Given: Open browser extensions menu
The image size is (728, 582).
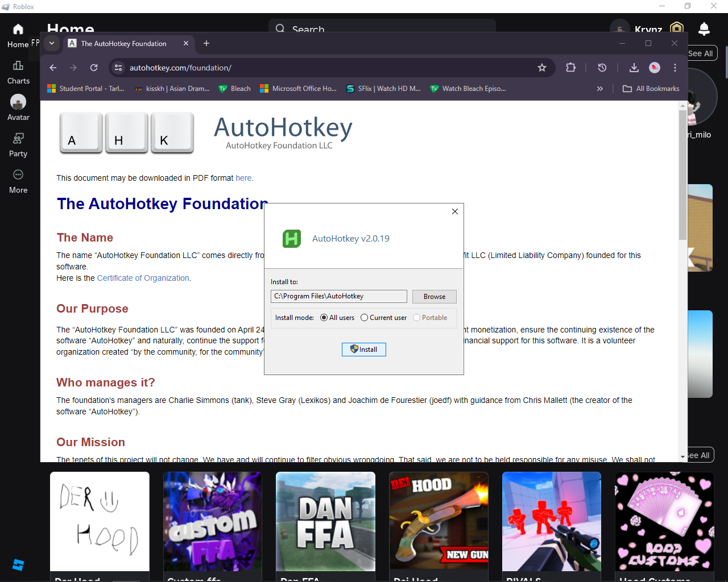Looking at the screenshot, I should [570, 68].
